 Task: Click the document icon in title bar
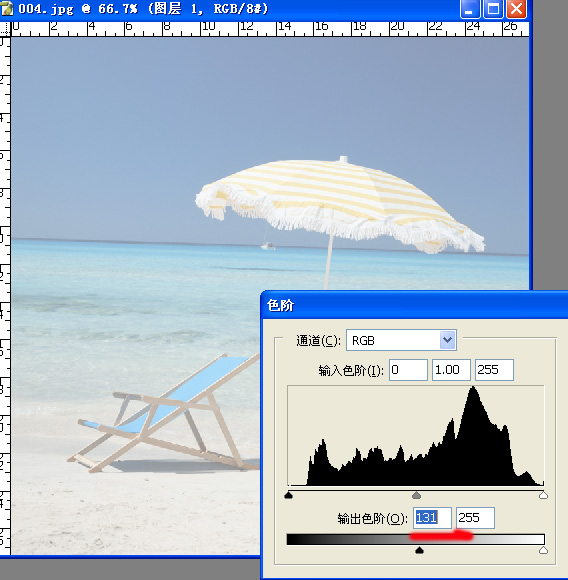point(6,9)
